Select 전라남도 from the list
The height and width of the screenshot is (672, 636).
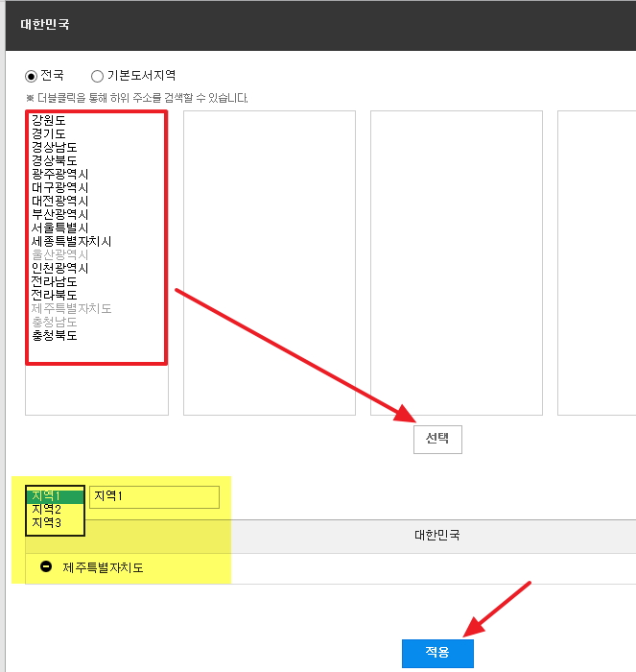point(55,281)
